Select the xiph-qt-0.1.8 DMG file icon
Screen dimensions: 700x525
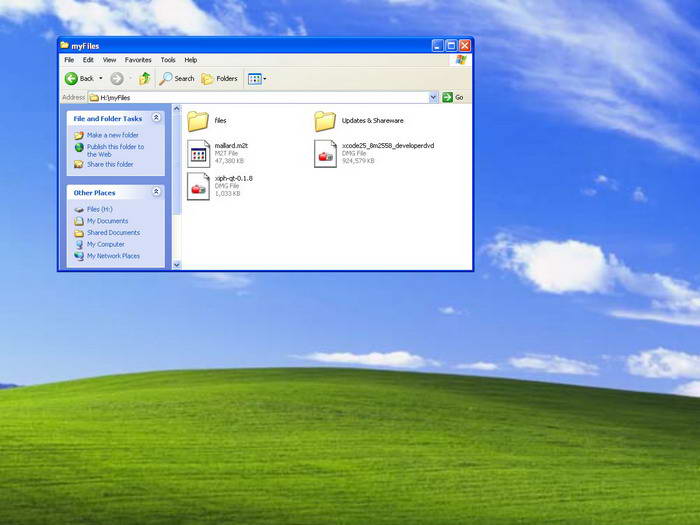pyautogui.click(x=198, y=186)
